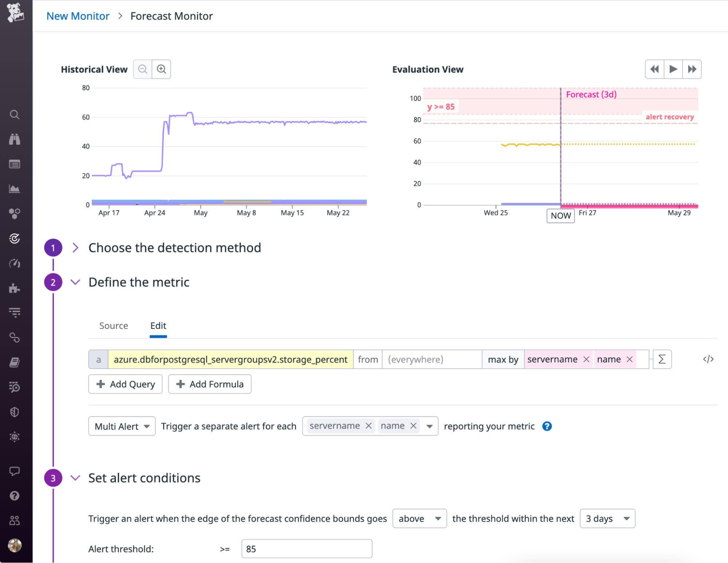This screenshot has height=563, width=728.
Task: Switch to the Source tab
Action: 113,326
